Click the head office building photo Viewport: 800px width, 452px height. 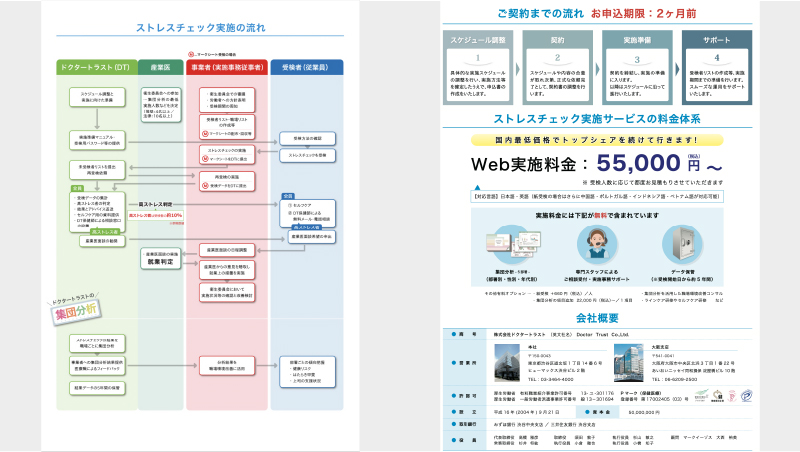[503, 362]
